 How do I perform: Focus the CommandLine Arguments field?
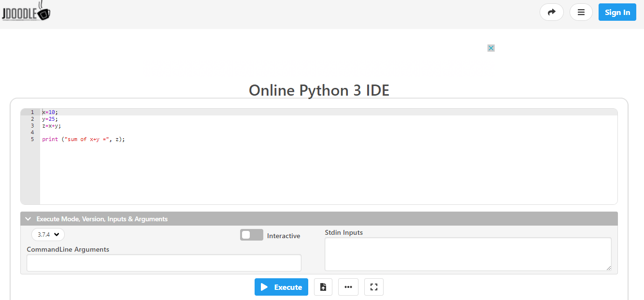(163, 263)
